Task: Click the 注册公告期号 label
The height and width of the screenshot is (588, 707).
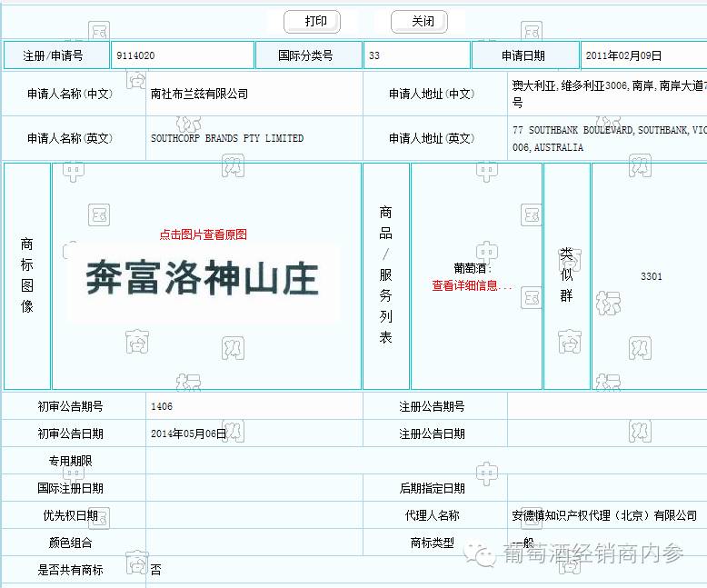Action: coord(432,406)
